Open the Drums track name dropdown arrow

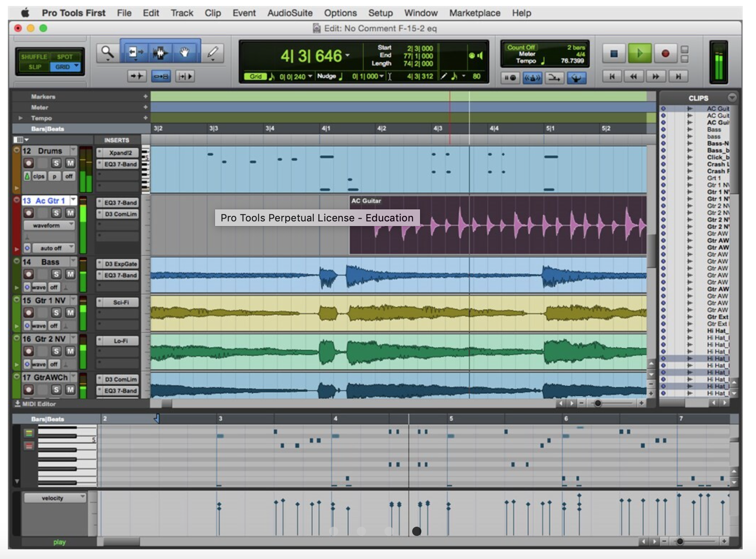73,150
